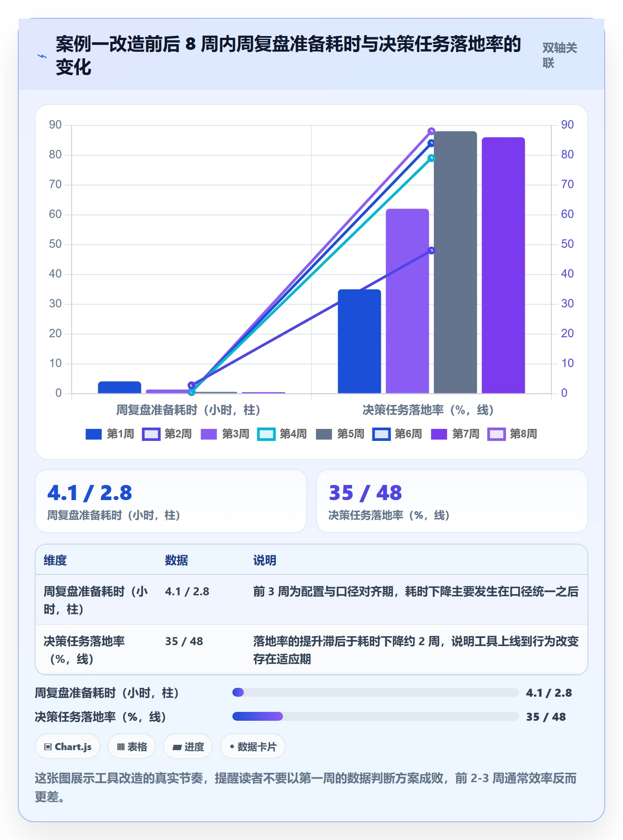Click the 决策任务落地率 progress bar
The height and width of the screenshot is (840, 623).
point(375,716)
